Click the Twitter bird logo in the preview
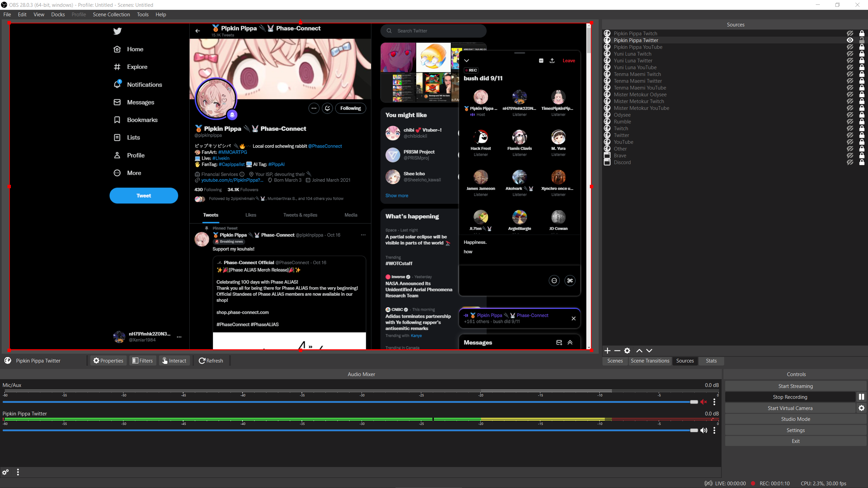Screen dimensions: 868x488 (117, 31)
